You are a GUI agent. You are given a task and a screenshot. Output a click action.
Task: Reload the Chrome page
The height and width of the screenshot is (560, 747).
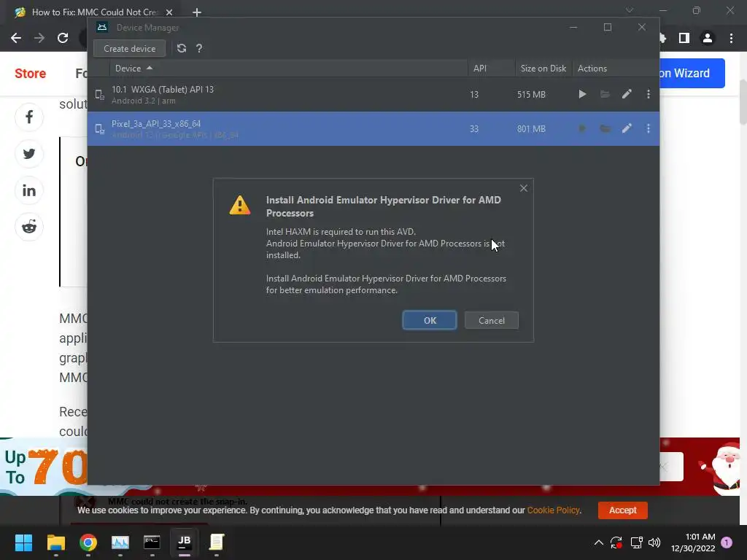click(x=63, y=38)
